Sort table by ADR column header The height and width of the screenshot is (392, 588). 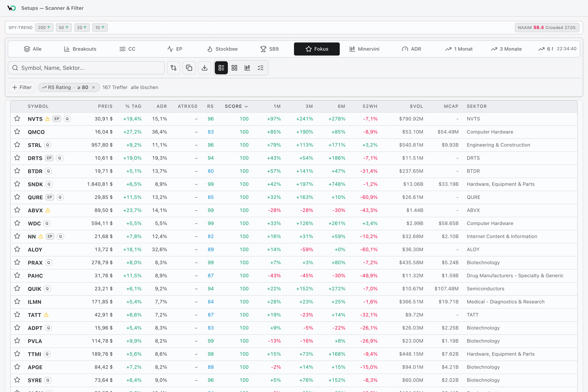[162, 106]
